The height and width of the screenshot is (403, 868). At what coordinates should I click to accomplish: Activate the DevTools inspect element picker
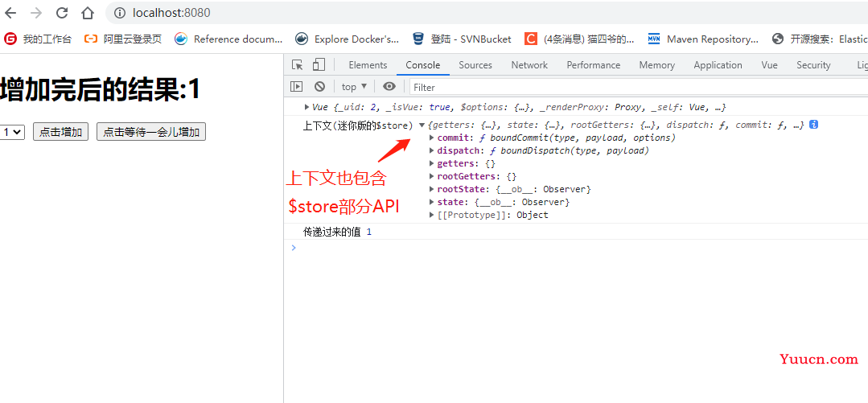[298, 65]
